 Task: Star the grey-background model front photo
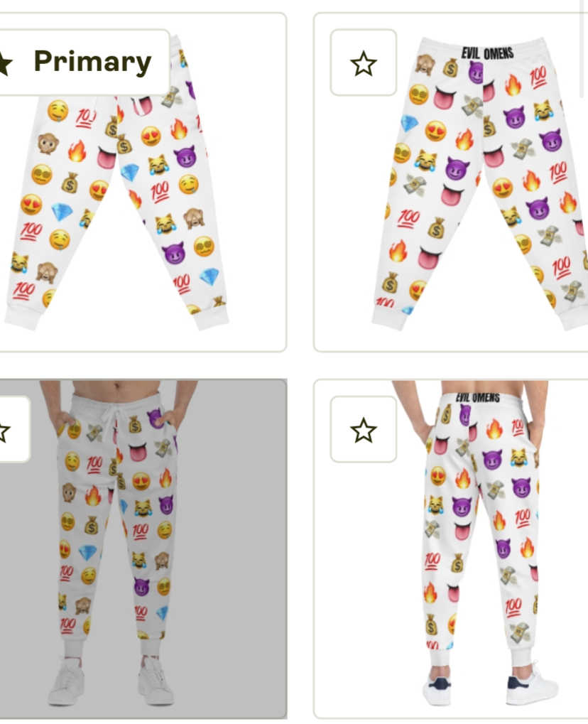point(9,430)
